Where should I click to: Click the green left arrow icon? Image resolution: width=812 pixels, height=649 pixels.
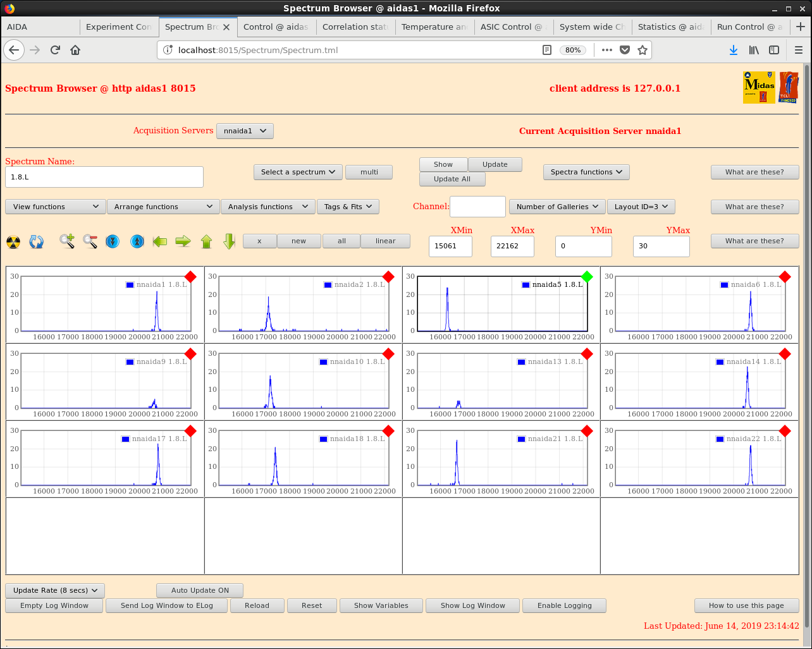(160, 241)
